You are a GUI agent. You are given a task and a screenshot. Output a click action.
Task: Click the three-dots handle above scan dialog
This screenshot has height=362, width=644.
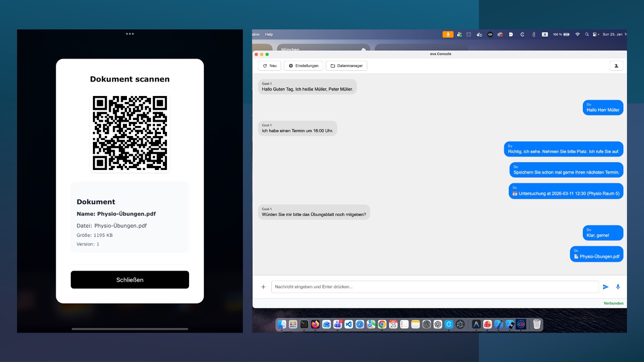point(130,34)
